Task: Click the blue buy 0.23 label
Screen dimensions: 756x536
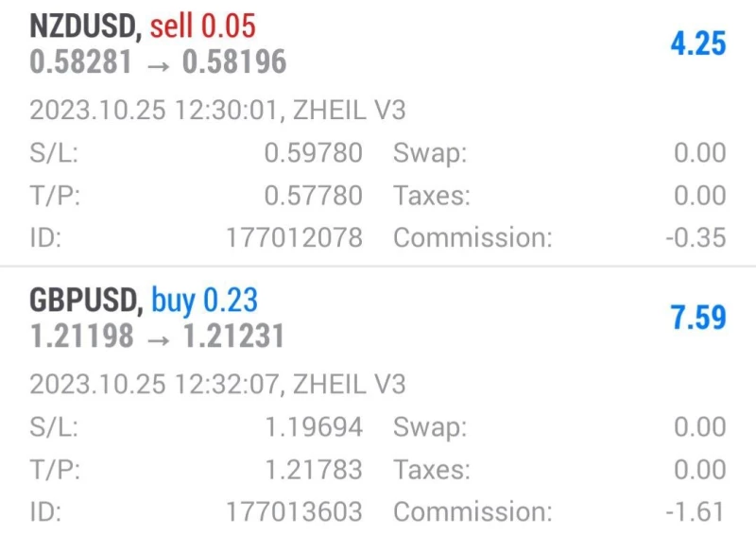Action: [x=204, y=301]
